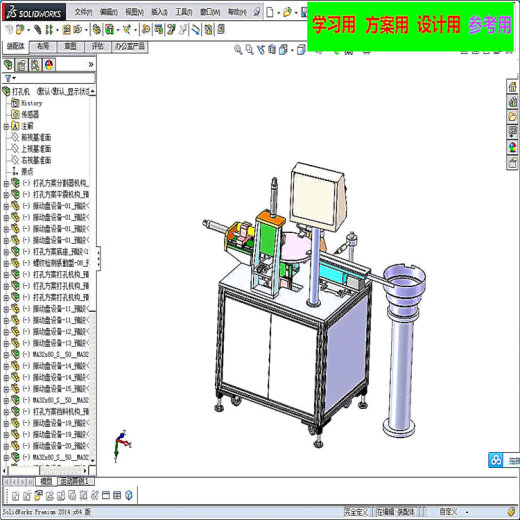The width and height of the screenshot is (520, 520).
Task: Click the 自定义 unit system status bar entry
Action: point(448,512)
